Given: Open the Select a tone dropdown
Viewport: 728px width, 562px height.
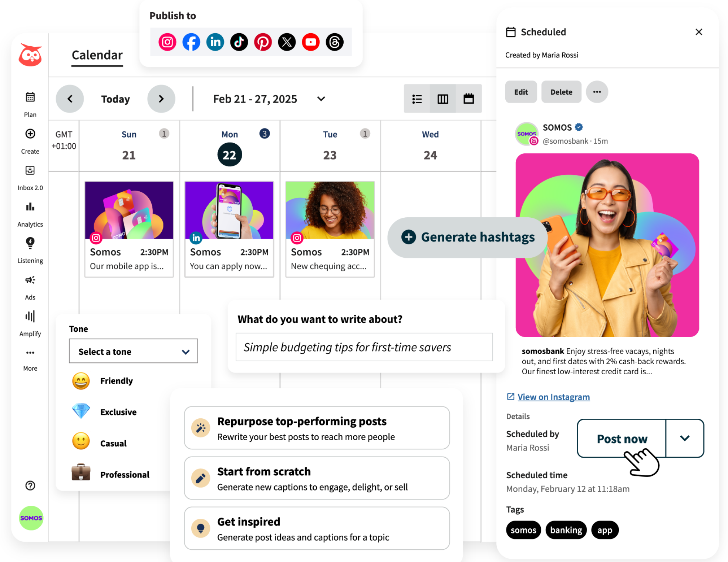Looking at the screenshot, I should point(133,351).
